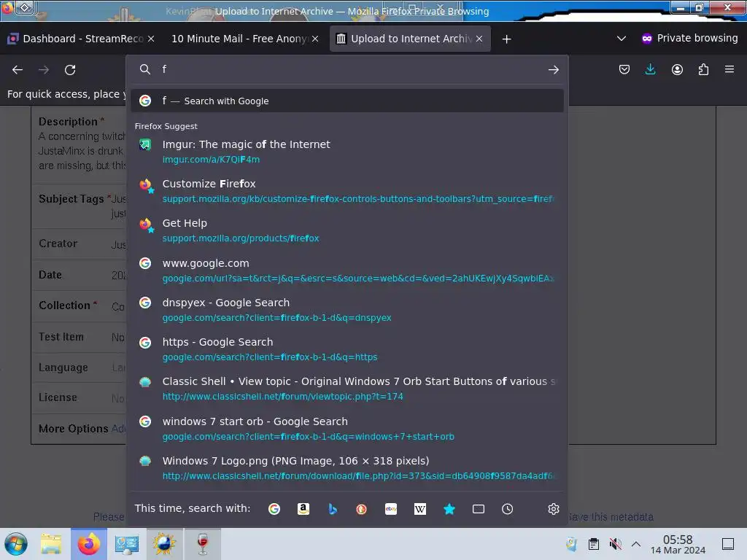Viewport: 747px width, 560px height.
Task: Search this time with Wikipedia icon
Action: click(419, 509)
